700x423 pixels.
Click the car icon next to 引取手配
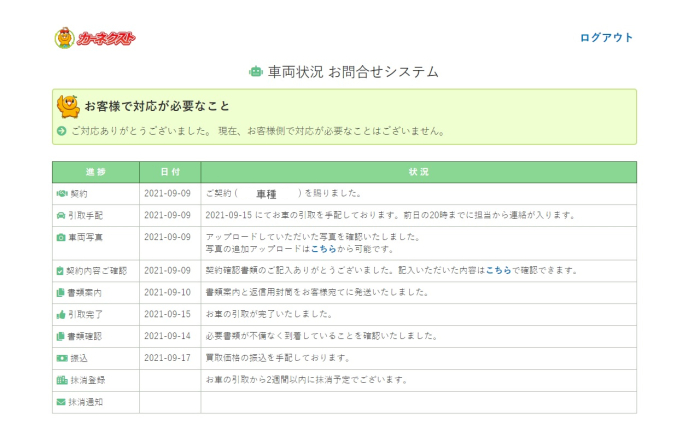(61, 215)
